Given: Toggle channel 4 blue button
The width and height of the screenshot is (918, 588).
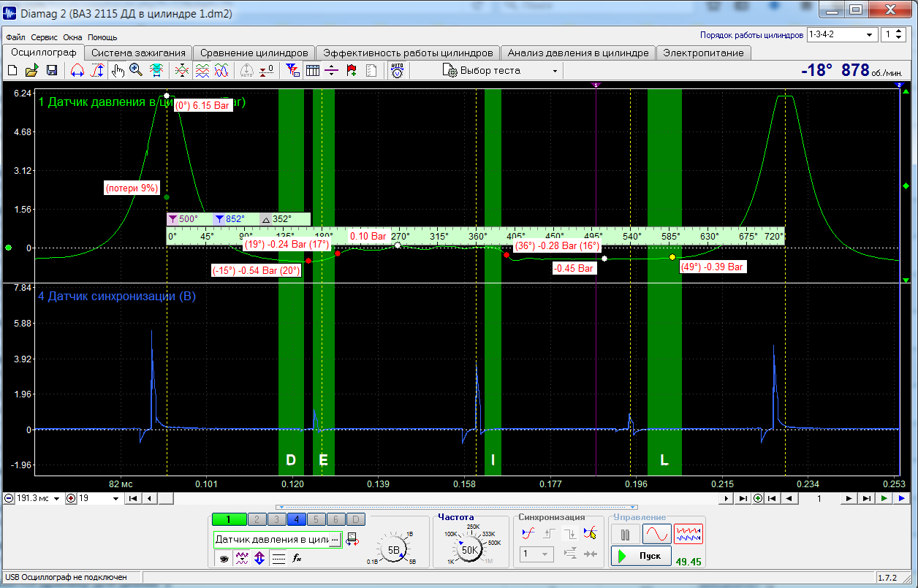Looking at the screenshot, I should pyautogui.click(x=296, y=519).
